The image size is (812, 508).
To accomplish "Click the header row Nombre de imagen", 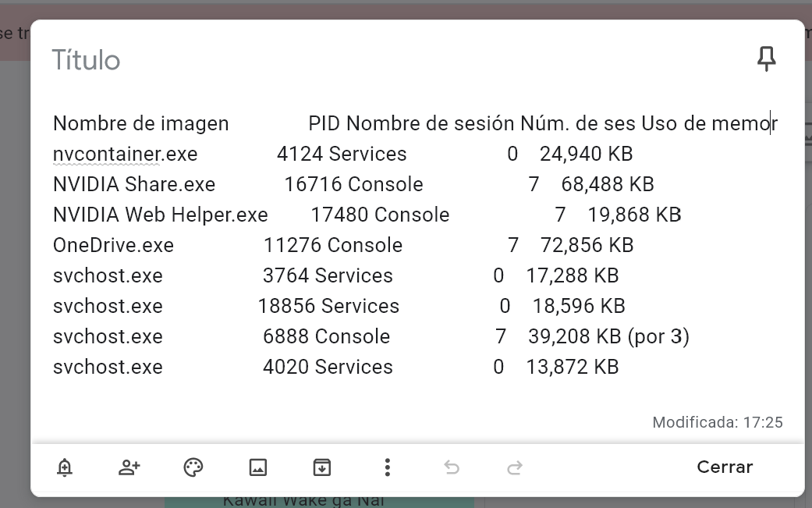I will tap(140, 123).
